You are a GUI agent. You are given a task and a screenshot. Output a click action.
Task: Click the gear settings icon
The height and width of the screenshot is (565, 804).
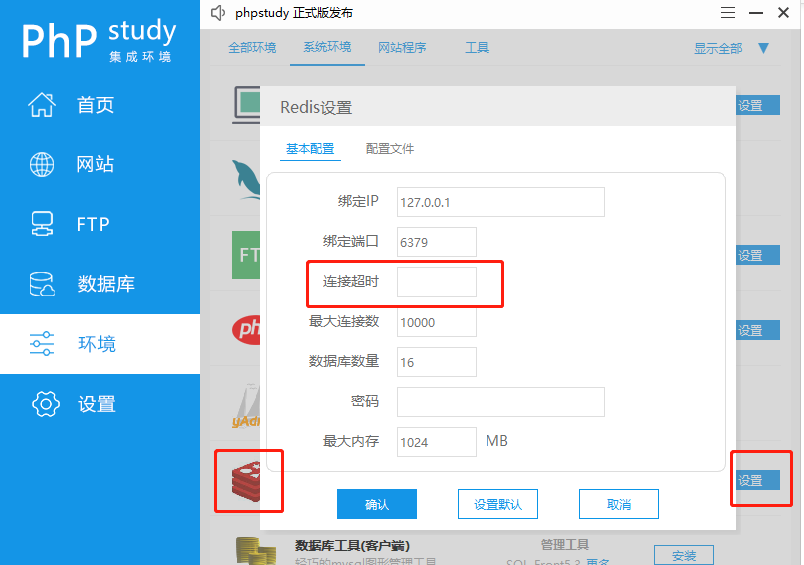point(46,404)
